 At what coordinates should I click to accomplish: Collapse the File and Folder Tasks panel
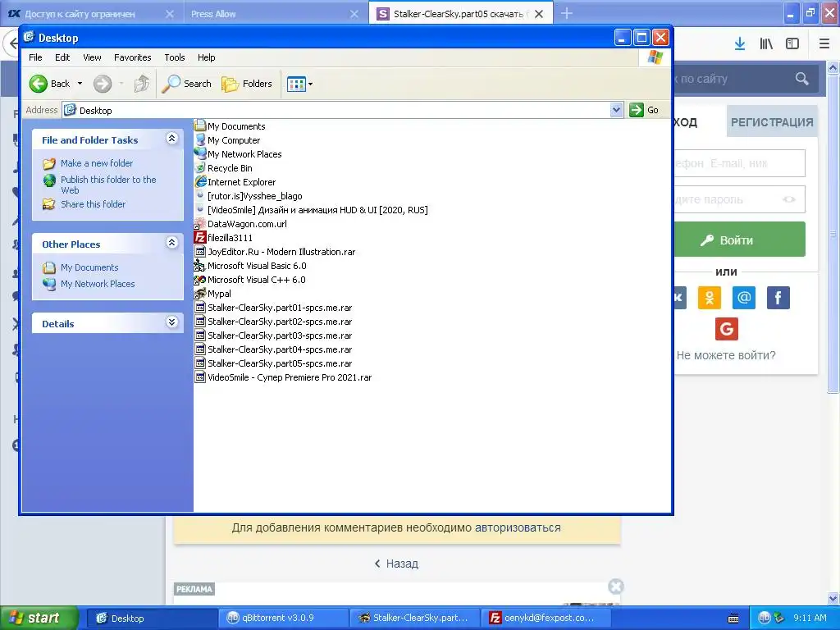[172, 138]
